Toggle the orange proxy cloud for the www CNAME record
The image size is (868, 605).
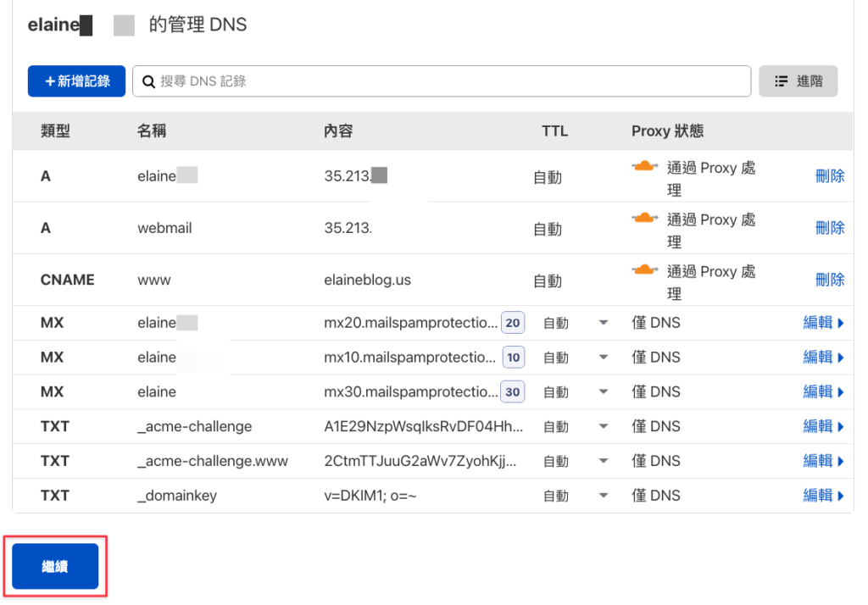pyautogui.click(x=644, y=270)
